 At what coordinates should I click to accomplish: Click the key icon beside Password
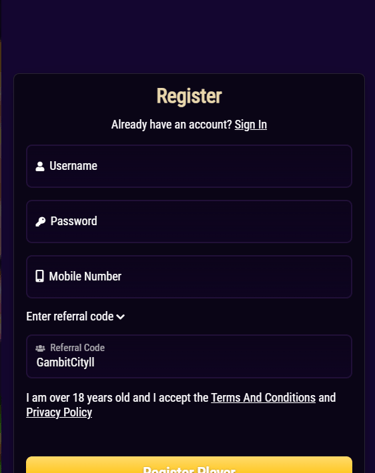tap(40, 222)
